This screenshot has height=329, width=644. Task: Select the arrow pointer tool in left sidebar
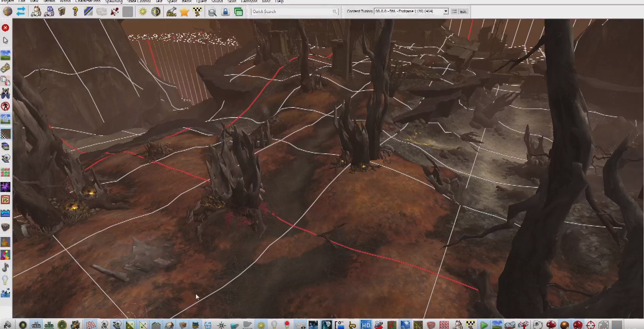[x=5, y=40]
